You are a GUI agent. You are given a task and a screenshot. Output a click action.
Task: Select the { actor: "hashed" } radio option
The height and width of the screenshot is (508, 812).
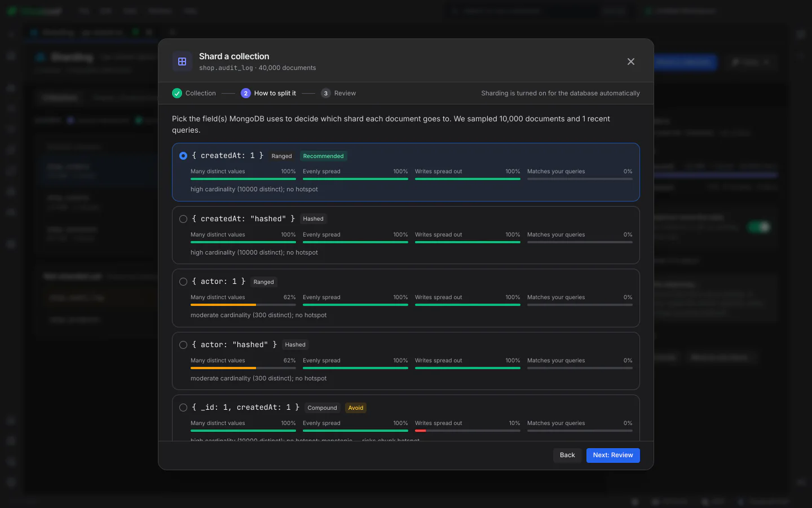183,345
